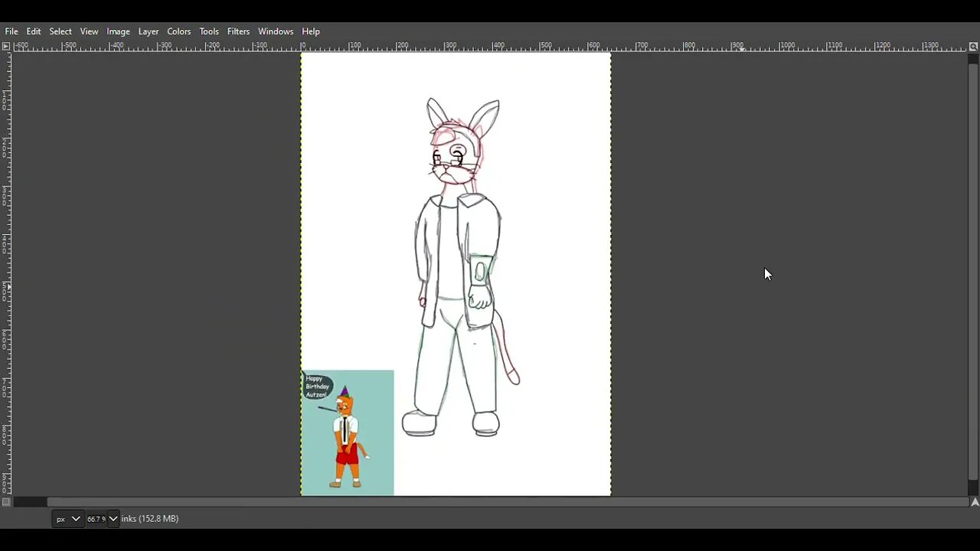Open the Tools menu
Viewport: 980px width, 551px height.
point(209,31)
